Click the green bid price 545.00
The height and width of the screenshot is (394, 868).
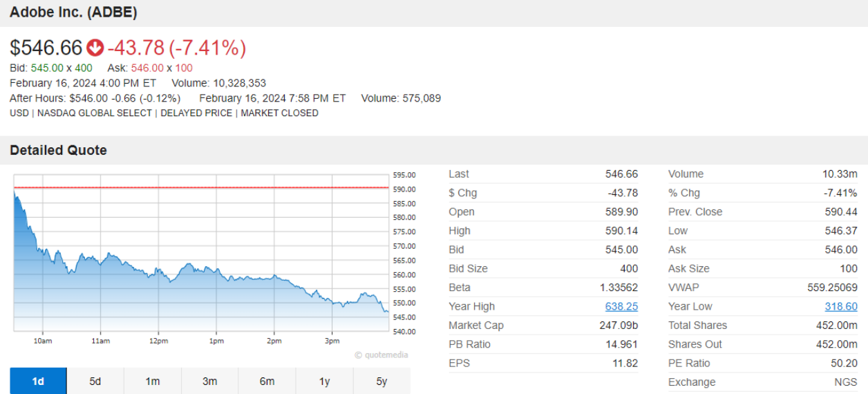tap(47, 68)
